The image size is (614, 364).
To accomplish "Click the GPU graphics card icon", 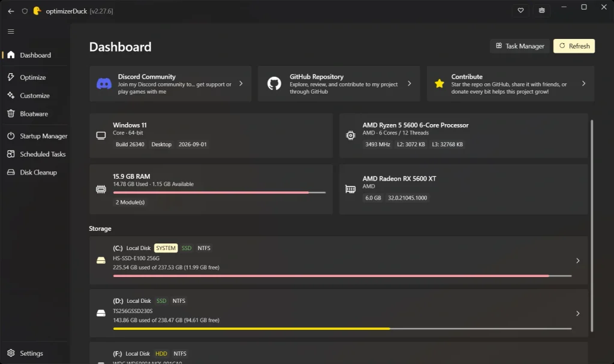I will [x=350, y=189].
